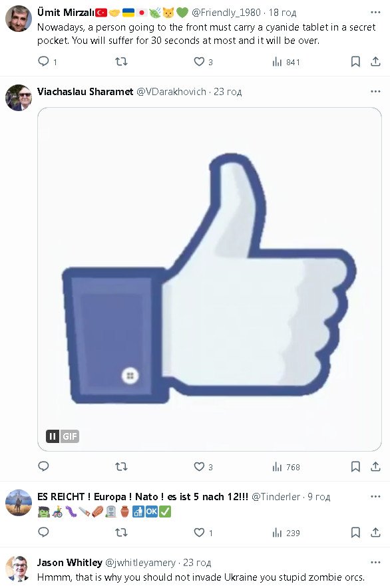Screen dimensions: 390x588
Task: Like Viachaslau Sharamet's GIF tweet
Action: coord(199,466)
